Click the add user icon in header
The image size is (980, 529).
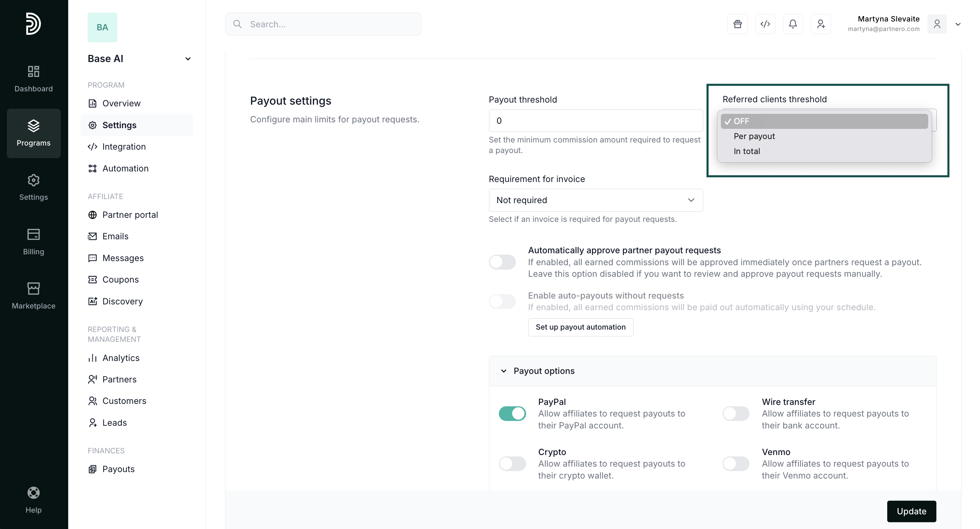tap(821, 24)
